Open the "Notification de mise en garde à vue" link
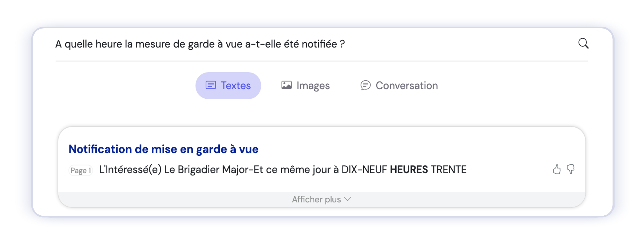Screen dimensions: 644x246 click(x=163, y=149)
